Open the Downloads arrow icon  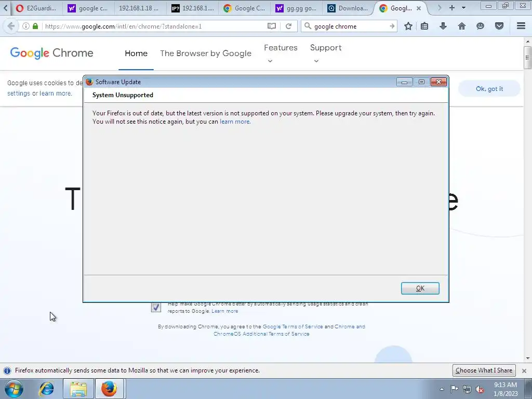[443, 26]
